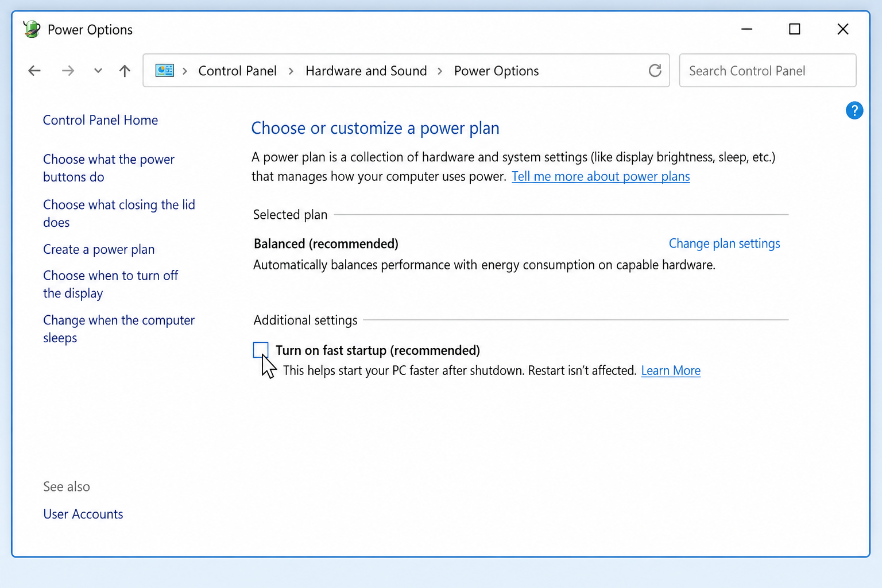Screen dimensions: 882x588
Task: Open Learn More about fast startup
Action: tap(671, 370)
